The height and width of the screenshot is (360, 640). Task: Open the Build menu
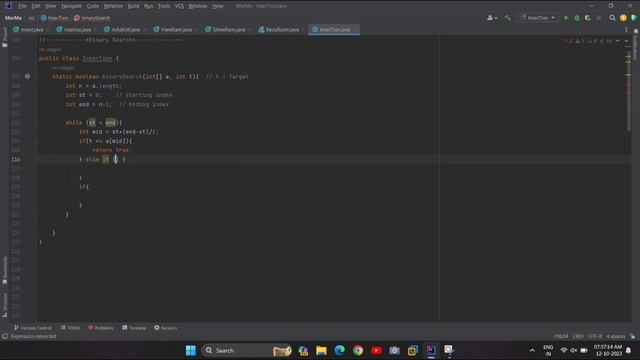pyautogui.click(x=133, y=6)
